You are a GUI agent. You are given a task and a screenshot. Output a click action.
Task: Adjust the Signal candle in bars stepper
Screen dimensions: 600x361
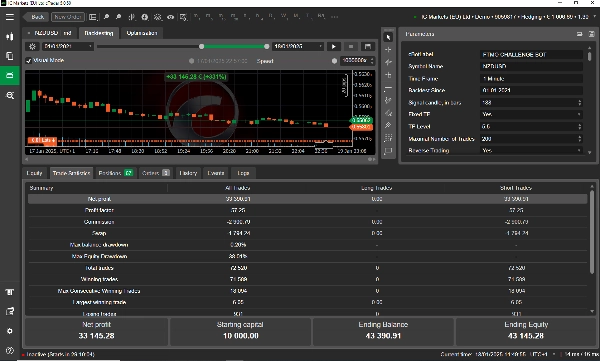579,103
